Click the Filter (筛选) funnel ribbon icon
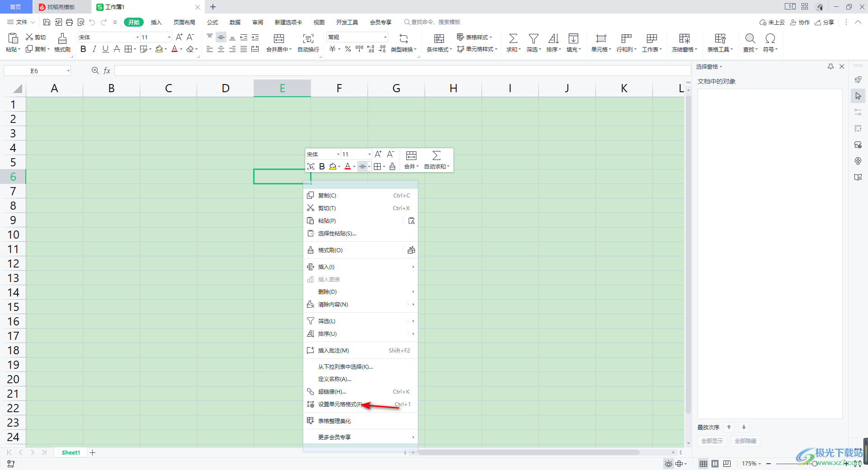The height and width of the screenshot is (470, 868). click(x=533, y=38)
